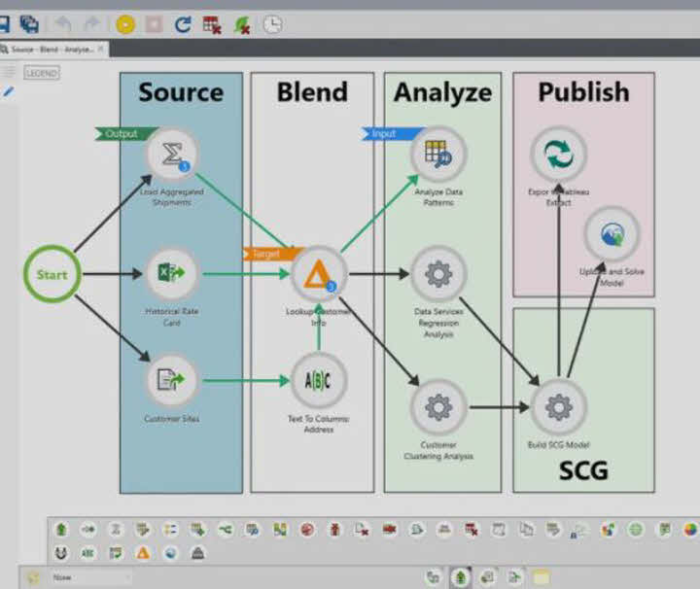Click the Stop button in the toolbar
This screenshot has width=700, height=589.
coord(154,24)
